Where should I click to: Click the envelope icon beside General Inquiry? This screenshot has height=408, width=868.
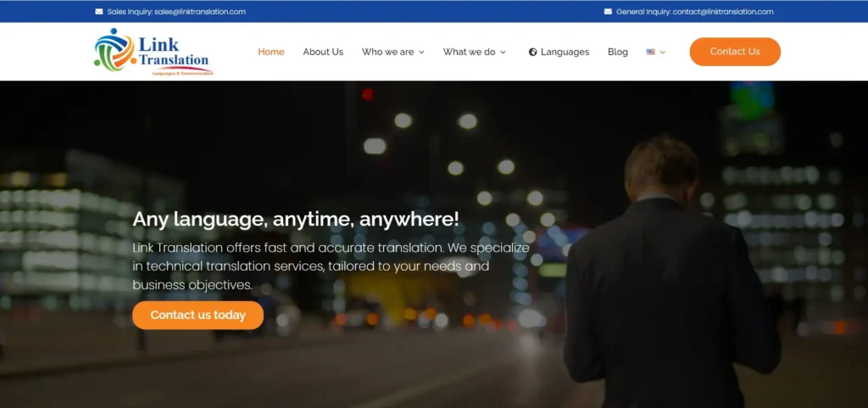(608, 12)
